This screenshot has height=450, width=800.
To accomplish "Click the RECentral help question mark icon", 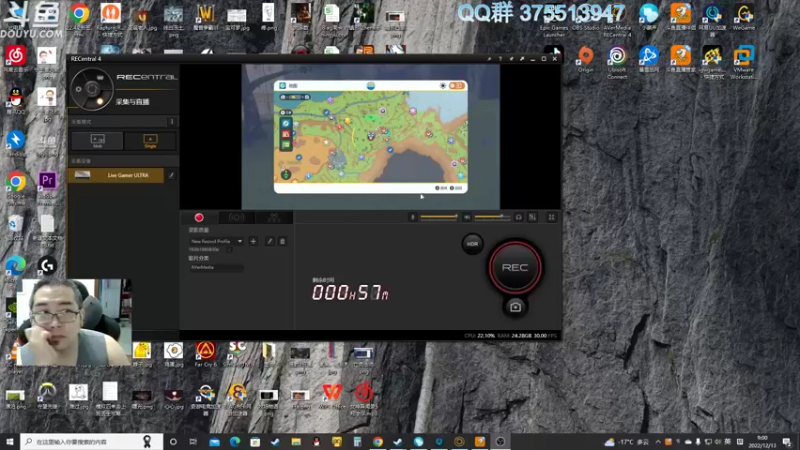I will 500,59.
